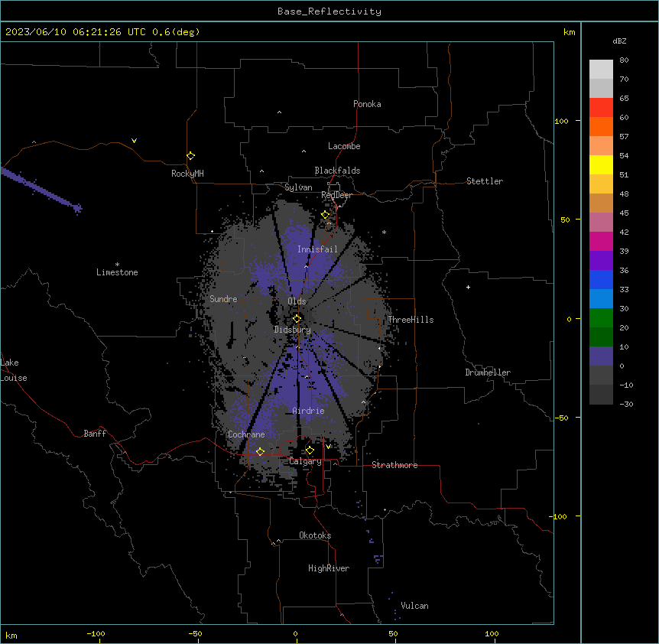Click the Lacombe city label
The height and width of the screenshot is (644, 659).
344,146
